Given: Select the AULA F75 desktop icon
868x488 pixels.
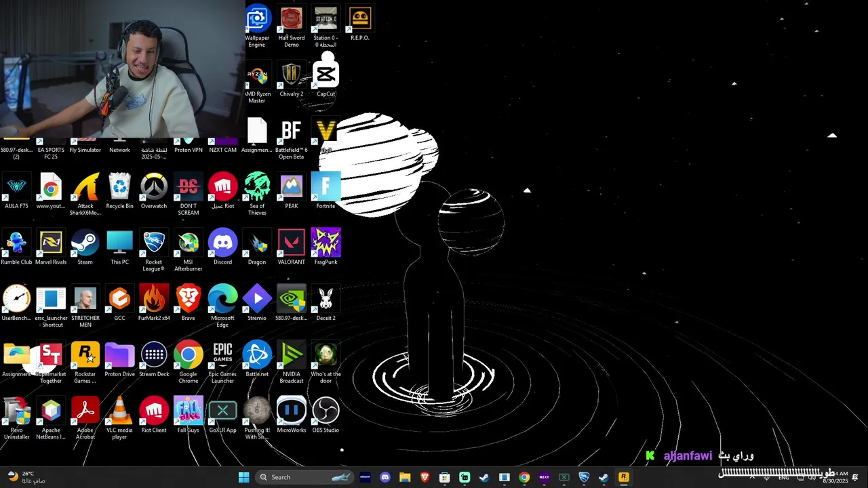Looking at the screenshot, I should [16, 191].
